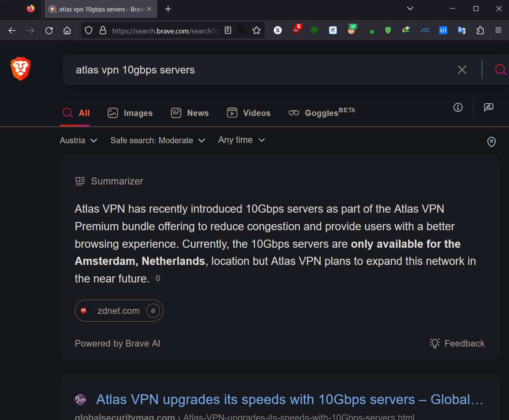
Task: Open search info circle icon
Action: [x=458, y=107]
